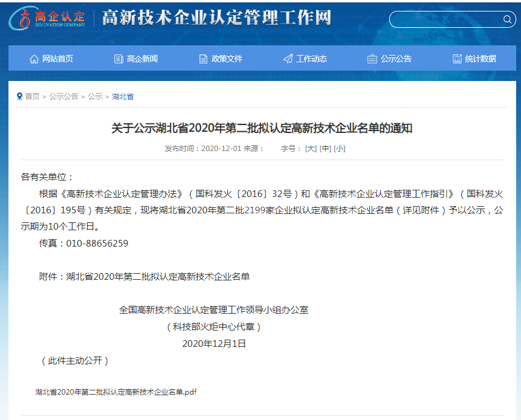521x420 pixels.
Task: Switch font size to [小]
Action: pyautogui.click(x=340, y=148)
